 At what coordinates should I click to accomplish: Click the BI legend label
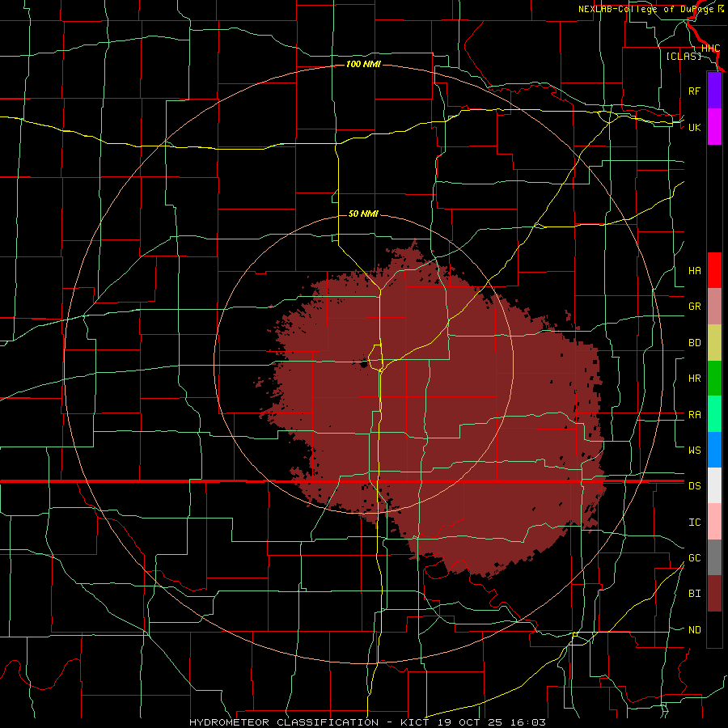click(x=694, y=594)
